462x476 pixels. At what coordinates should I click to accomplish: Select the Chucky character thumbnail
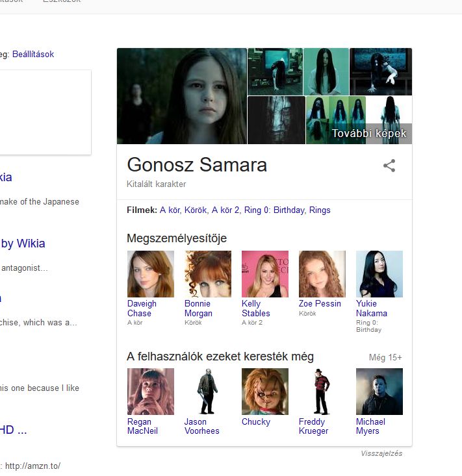point(265,392)
